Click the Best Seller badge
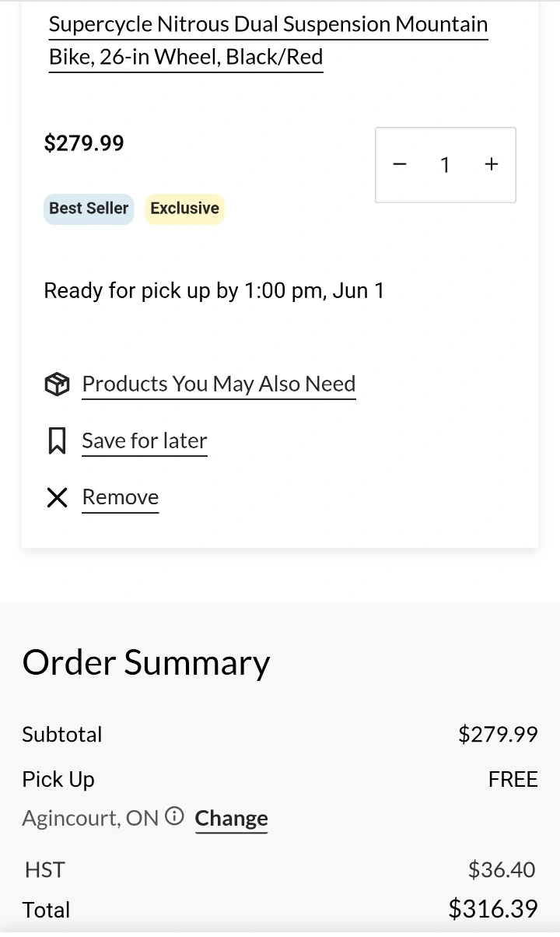 point(89,209)
